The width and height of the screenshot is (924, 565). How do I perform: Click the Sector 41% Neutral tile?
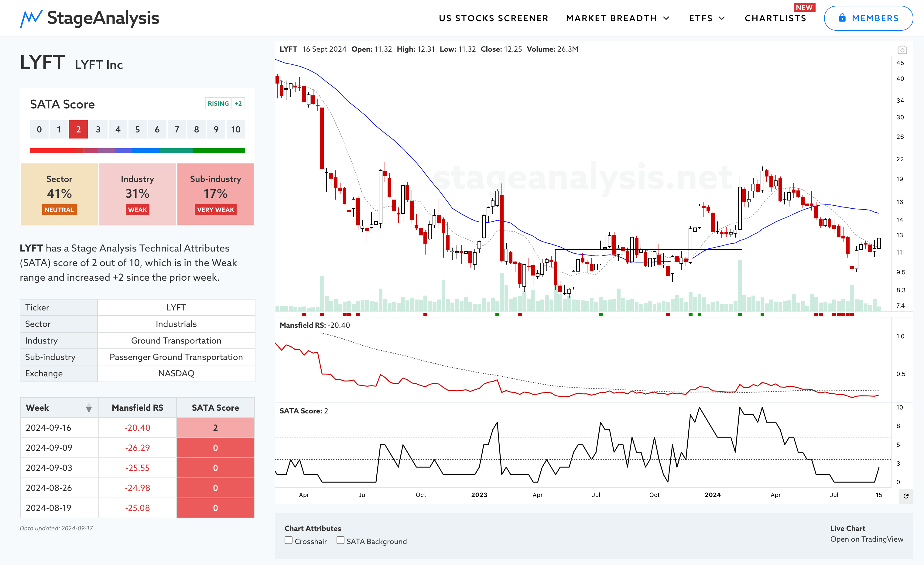point(59,194)
